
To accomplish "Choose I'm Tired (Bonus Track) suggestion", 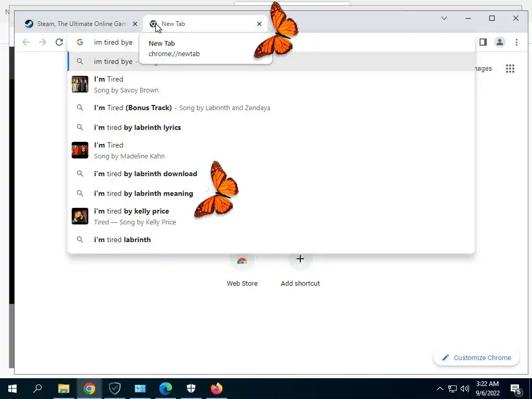I will pos(271,108).
